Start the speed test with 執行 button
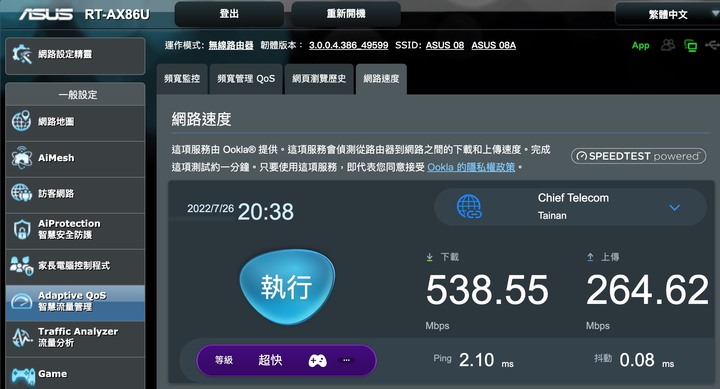 (287, 287)
